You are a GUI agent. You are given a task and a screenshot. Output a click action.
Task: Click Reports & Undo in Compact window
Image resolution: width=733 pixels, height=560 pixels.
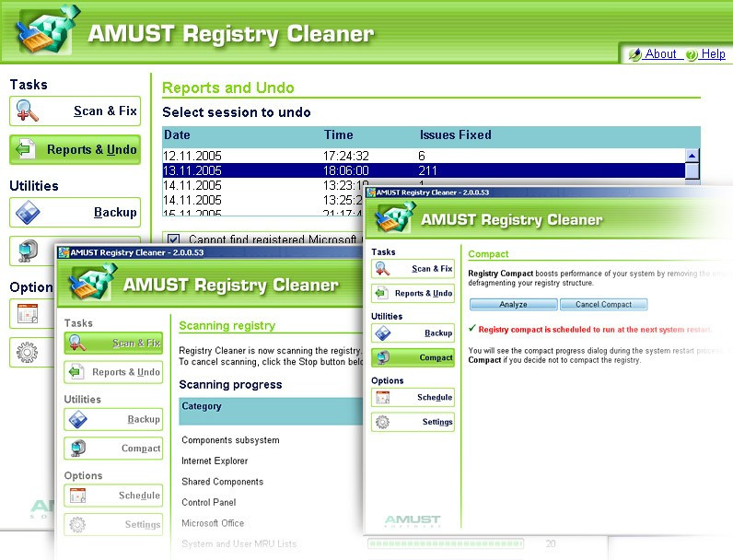point(413,294)
